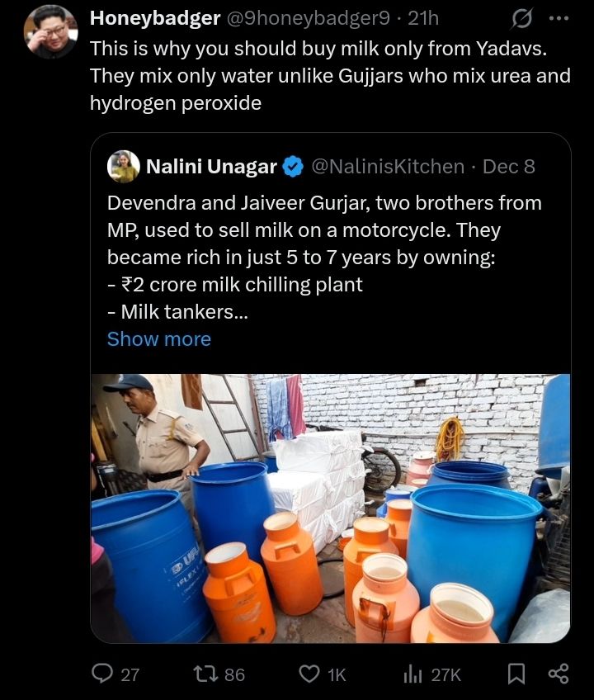Click Nalini Unagar's verified badge
594x700 pixels.
pyautogui.click(x=292, y=167)
